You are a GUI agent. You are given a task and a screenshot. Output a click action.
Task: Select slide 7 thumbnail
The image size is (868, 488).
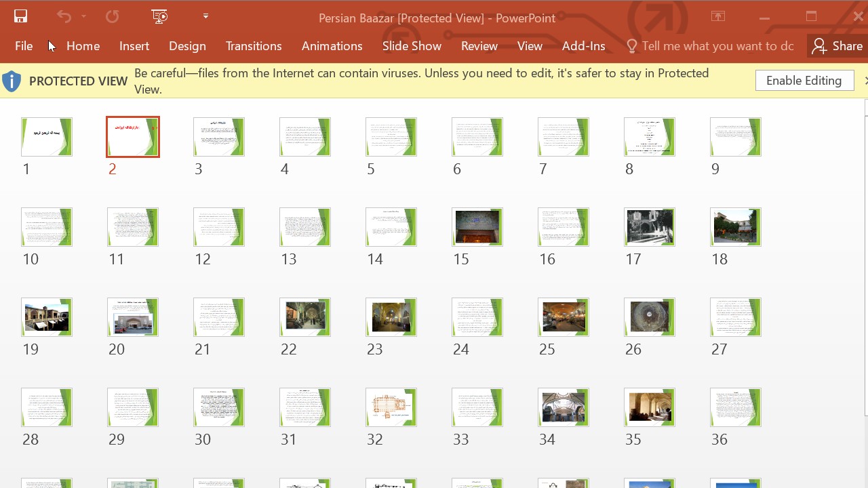564,137
